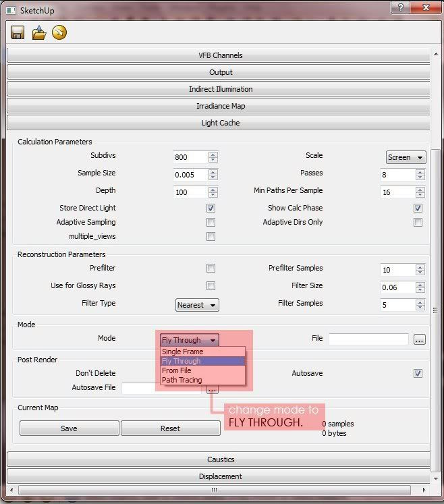Increase Depth with the up spinner arrow

(x=213, y=190)
